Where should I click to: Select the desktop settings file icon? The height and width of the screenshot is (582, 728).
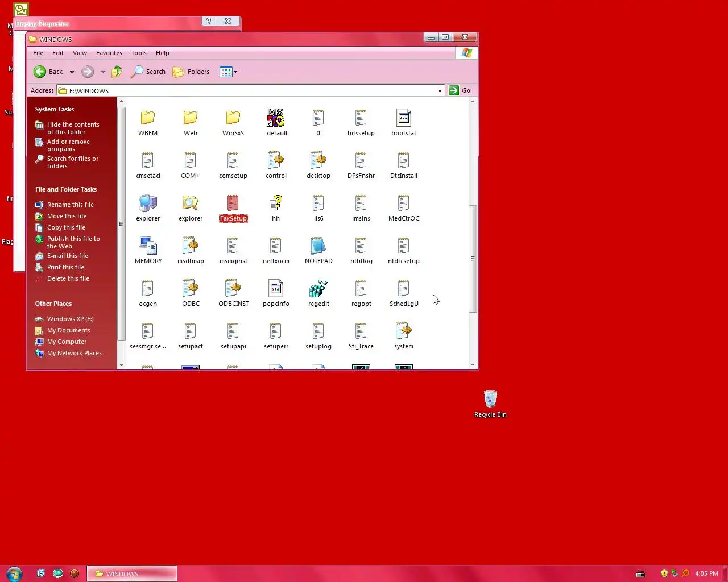coord(318,160)
